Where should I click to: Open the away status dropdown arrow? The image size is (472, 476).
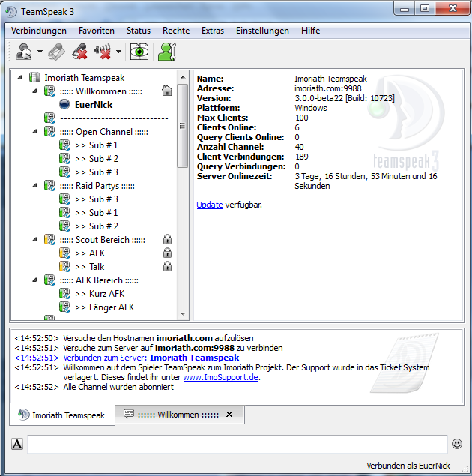click(x=38, y=52)
